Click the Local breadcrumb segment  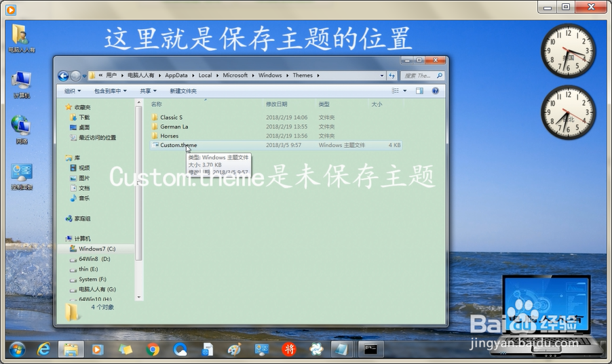point(205,75)
